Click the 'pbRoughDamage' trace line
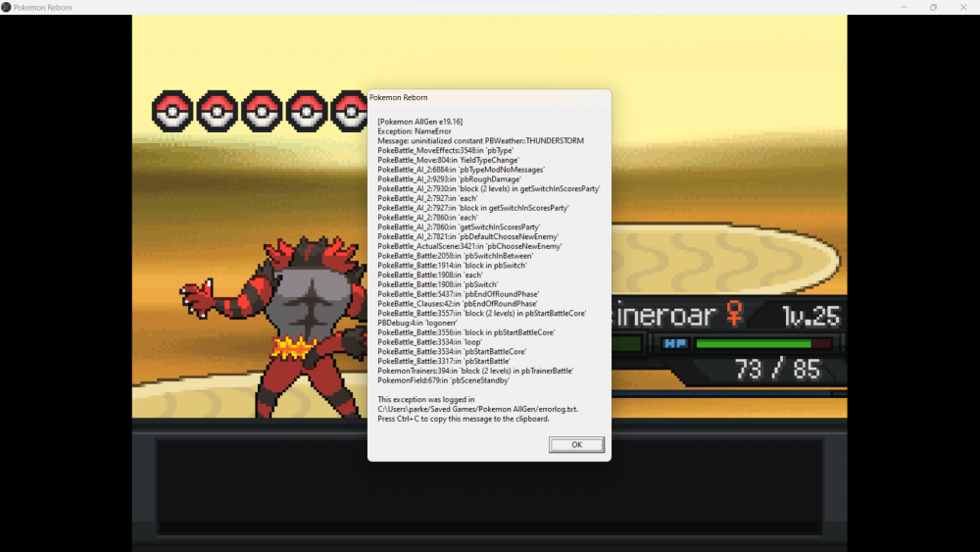This screenshot has width=980, height=552. click(450, 178)
